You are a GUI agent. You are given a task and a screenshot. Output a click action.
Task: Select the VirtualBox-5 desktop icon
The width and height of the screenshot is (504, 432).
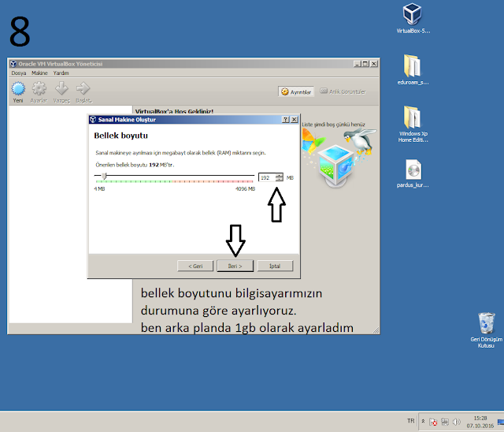click(413, 18)
